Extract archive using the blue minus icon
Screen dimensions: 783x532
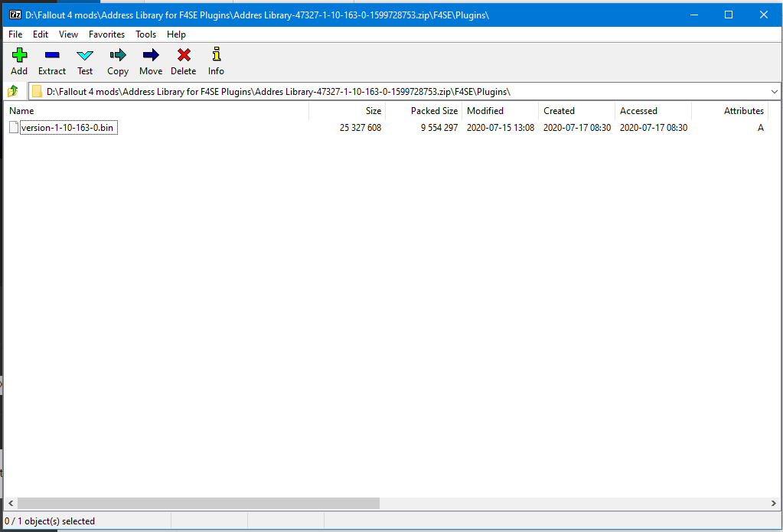[x=52, y=55]
